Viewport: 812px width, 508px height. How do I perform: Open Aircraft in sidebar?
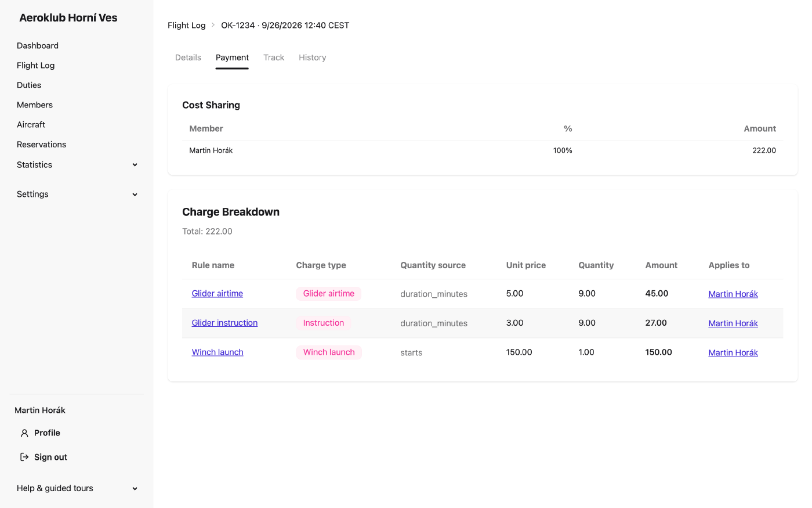[31, 125]
